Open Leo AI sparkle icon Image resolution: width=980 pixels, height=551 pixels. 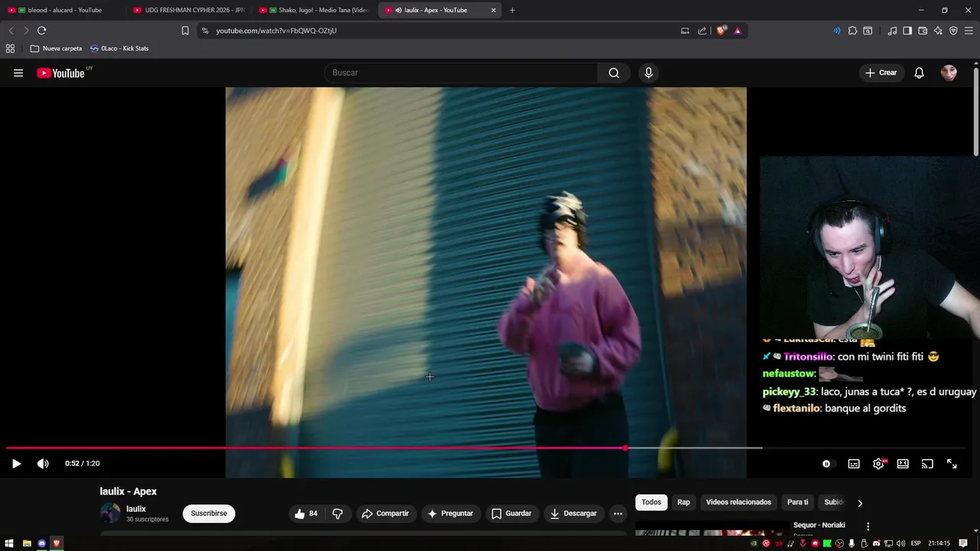938,31
